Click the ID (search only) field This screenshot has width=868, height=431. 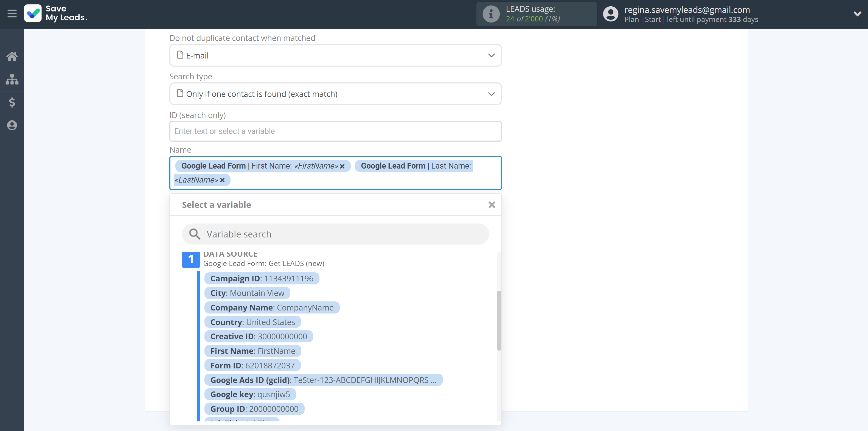coord(335,131)
